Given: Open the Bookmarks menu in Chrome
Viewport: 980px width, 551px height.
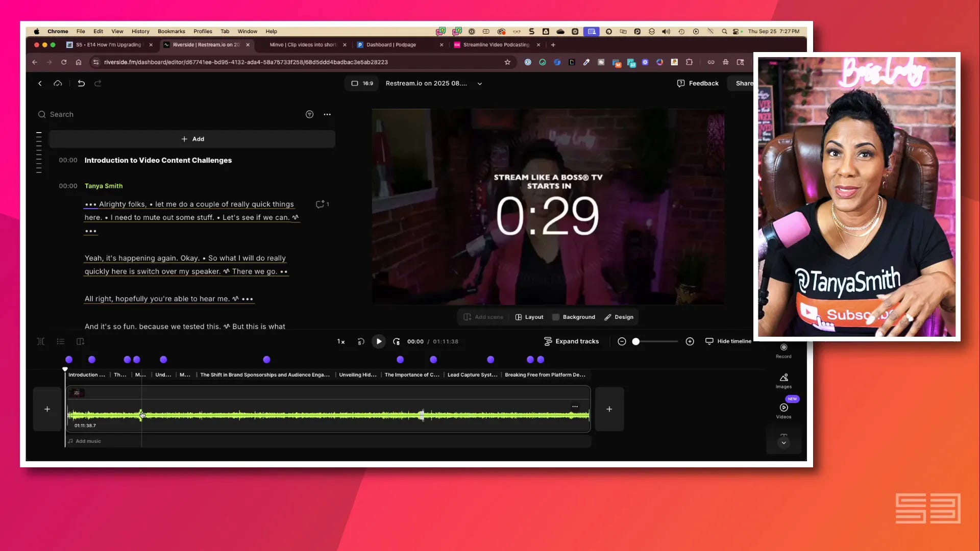Looking at the screenshot, I should tap(171, 31).
